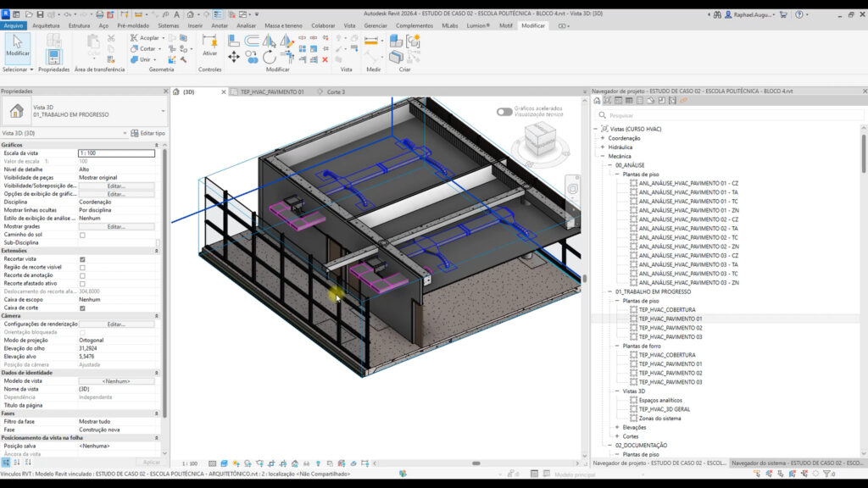Click Editar for Visibilidade/Sobreposição
The width and height of the screenshot is (868, 488).
[116, 186]
